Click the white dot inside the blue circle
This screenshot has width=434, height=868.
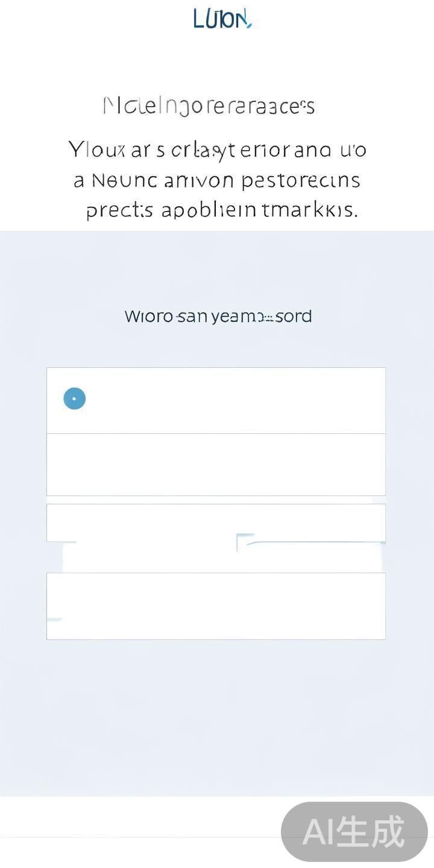pos(75,398)
